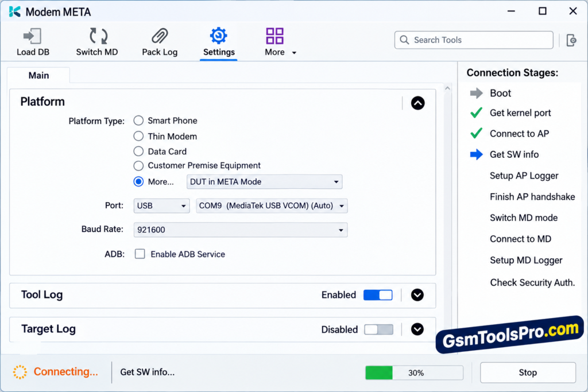Click the Stop button

528,372
